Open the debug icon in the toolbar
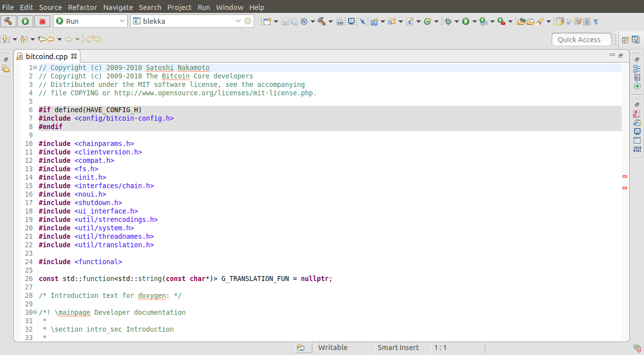 (448, 21)
